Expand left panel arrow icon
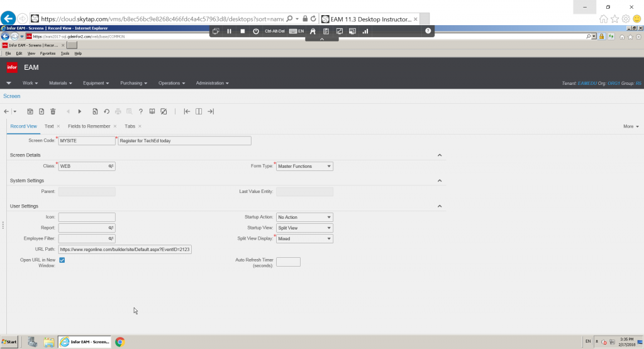The height and width of the screenshot is (349, 644). click(x=187, y=111)
